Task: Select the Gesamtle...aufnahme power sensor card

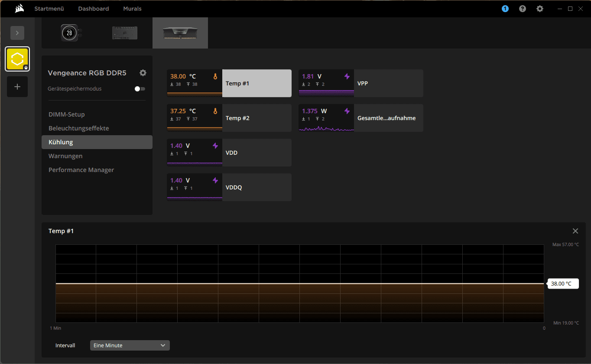Action: coord(361,118)
